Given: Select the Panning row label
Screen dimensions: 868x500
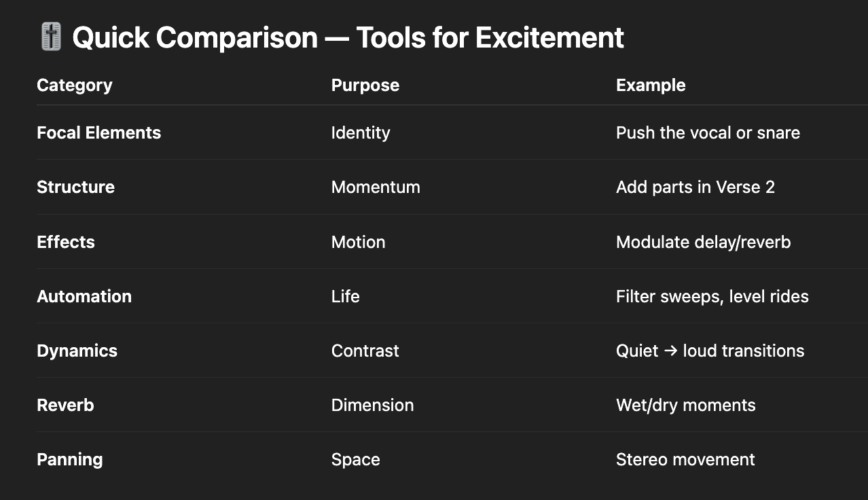Looking at the screenshot, I should coord(70,459).
